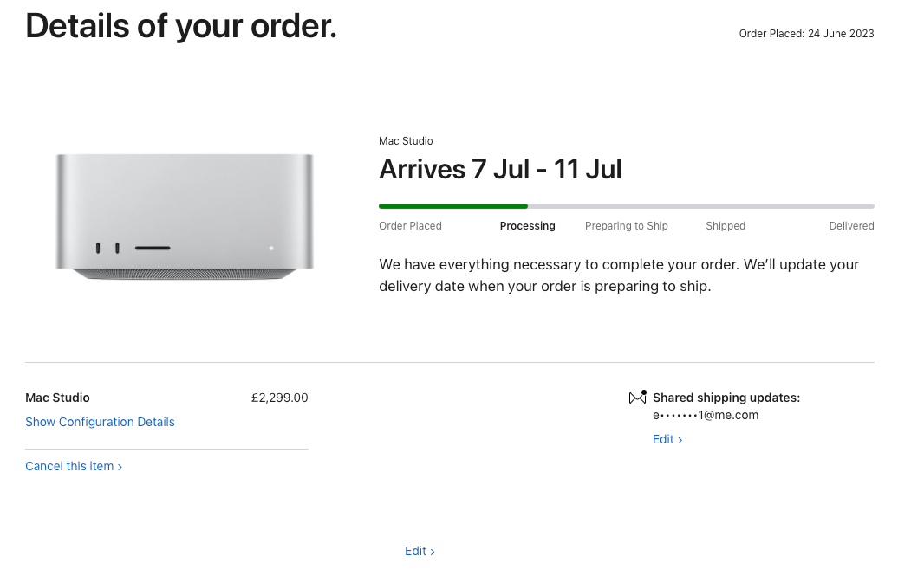924x576 pixels.
Task: Click the £2,299.00 price
Action: click(279, 398)
